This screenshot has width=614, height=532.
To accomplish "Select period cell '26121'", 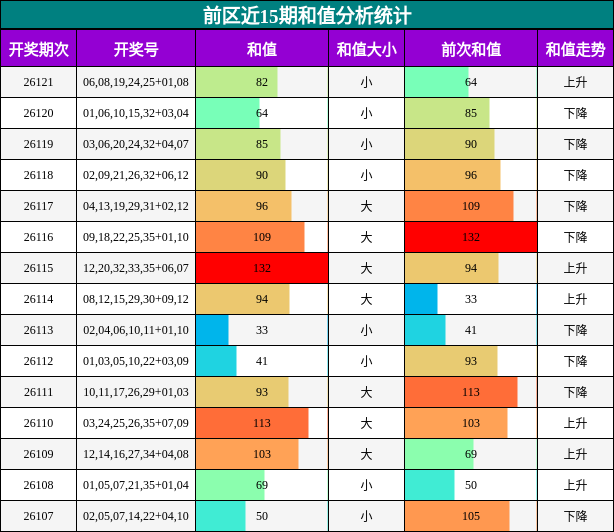I will [38, 82].
